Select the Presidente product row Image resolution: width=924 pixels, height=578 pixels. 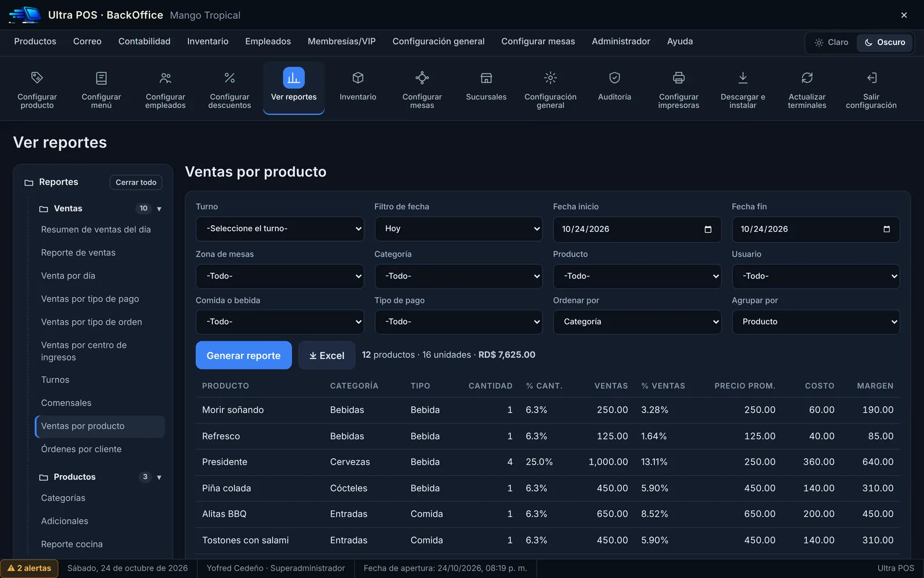pos(547,462)
